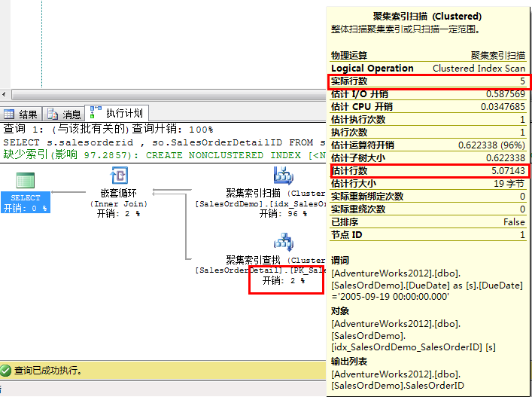Click the 实际重新绑定次数 row
This screenshot has height=397, width=532.
(x=428, y=197)
